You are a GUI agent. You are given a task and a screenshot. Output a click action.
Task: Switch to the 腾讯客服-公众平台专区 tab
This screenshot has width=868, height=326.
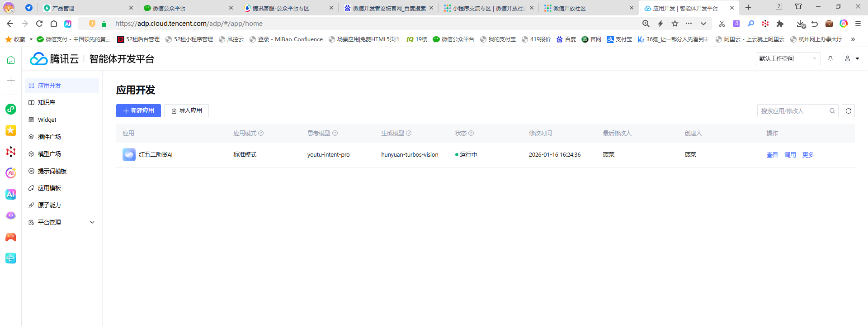288,8
